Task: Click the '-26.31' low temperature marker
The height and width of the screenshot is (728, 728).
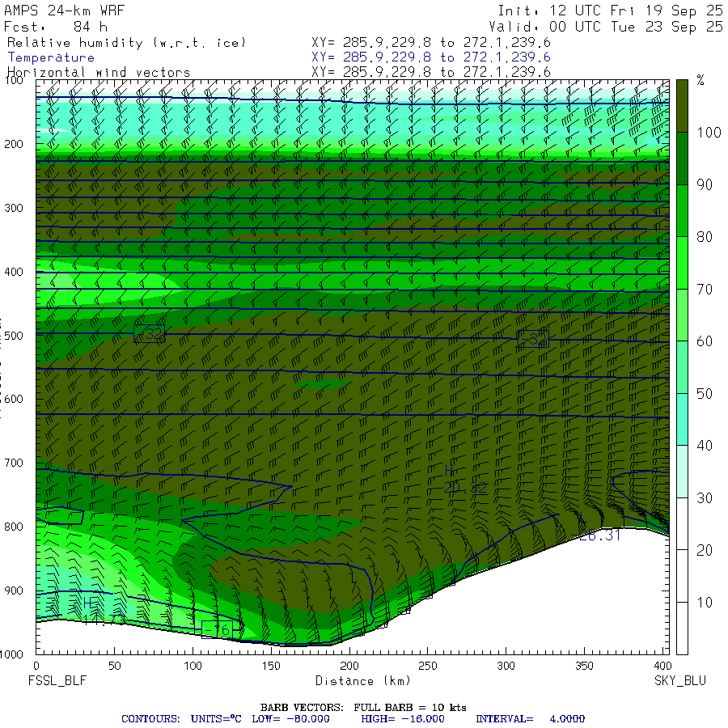Action: click(x=595, y=535)
